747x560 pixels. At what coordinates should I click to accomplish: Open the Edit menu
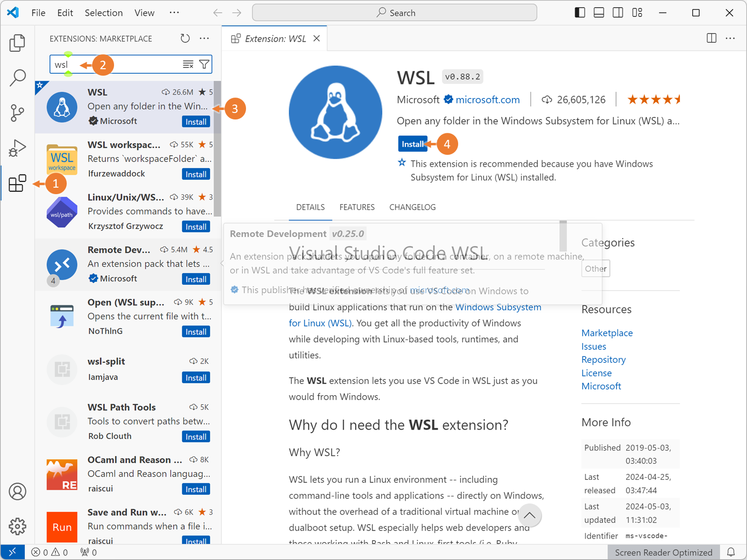65,13
